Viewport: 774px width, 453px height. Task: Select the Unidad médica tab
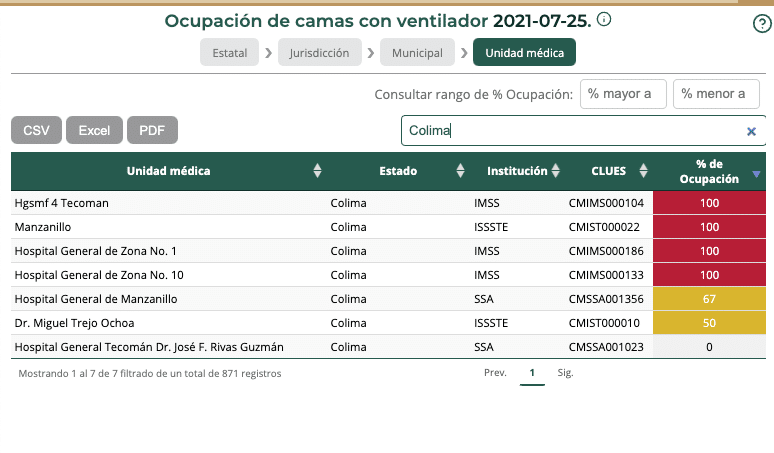(x=524, y=53)
